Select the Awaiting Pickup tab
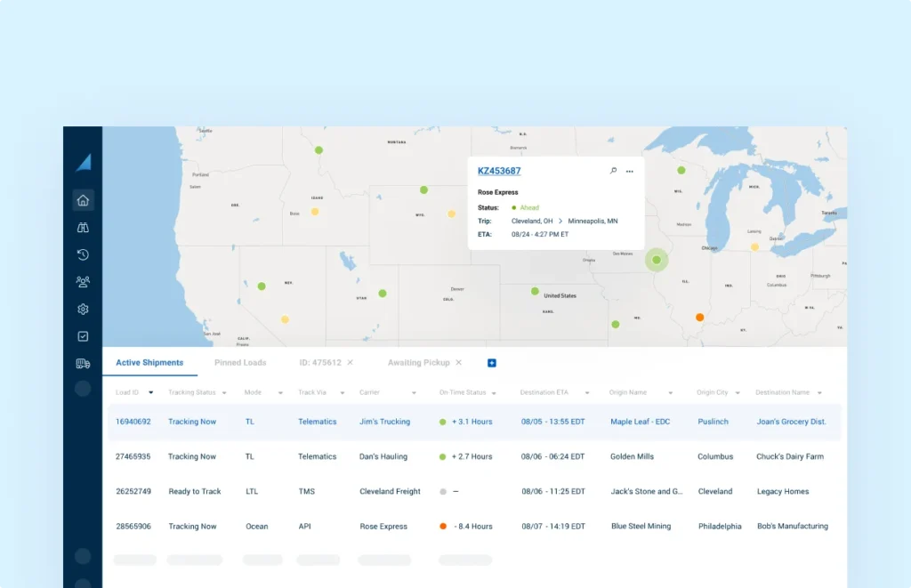The width and height of the screenshot is (911, 588). tap(420, 362)
